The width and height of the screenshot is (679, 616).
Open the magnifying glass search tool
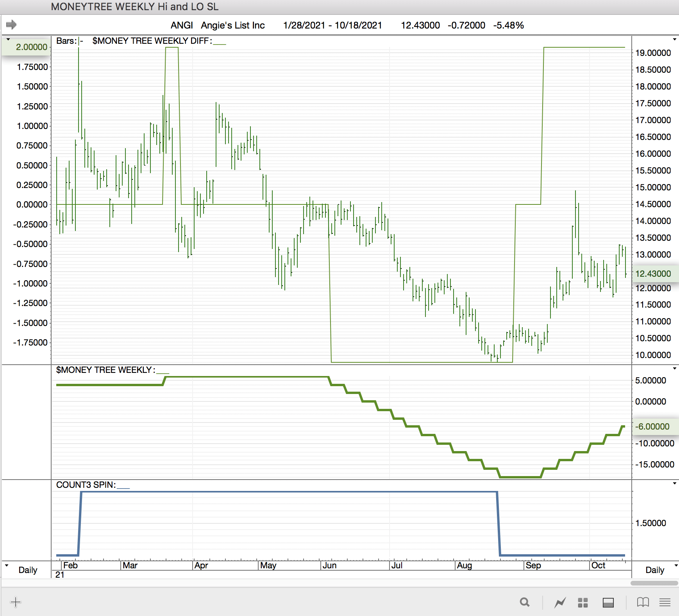525,602
